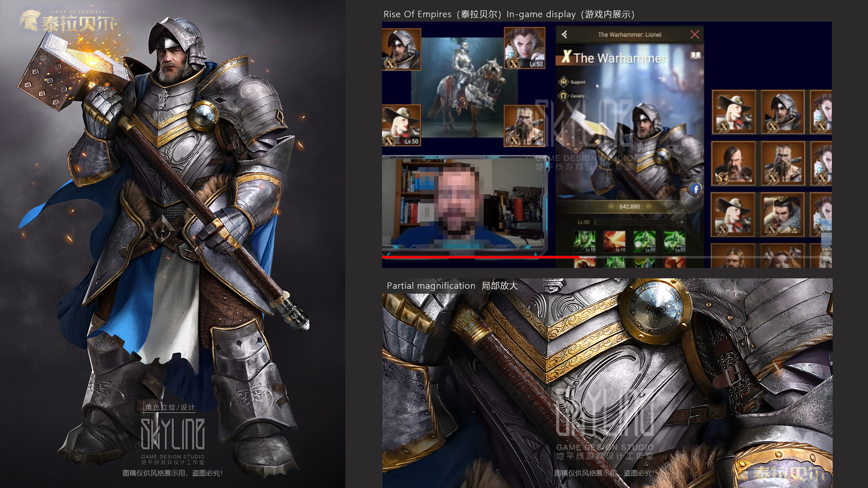Screen dimensions: 868x488
Task: Click the large The Warhammer hero name
Action: [619, 58]
